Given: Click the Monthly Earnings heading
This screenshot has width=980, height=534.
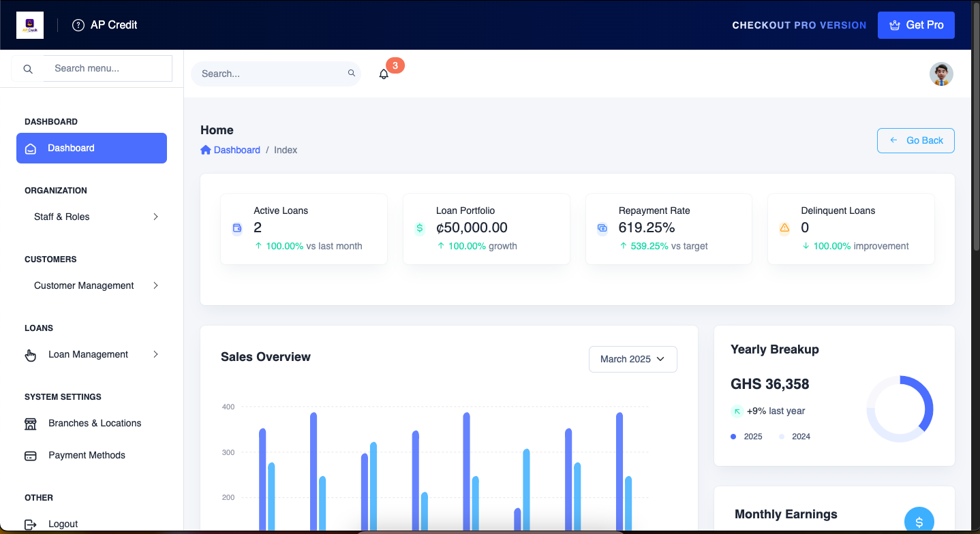Looking at the screenshot, I should pos(786,514).
